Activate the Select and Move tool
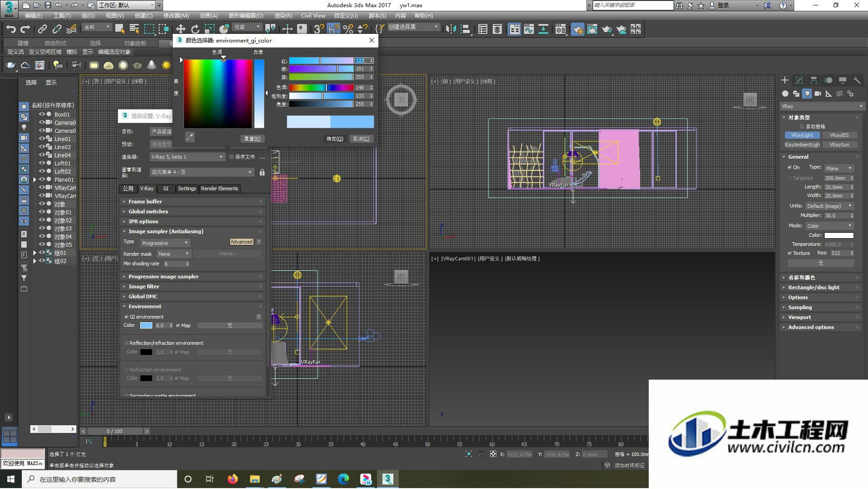The image size is (868, 489). click(180, 29)
